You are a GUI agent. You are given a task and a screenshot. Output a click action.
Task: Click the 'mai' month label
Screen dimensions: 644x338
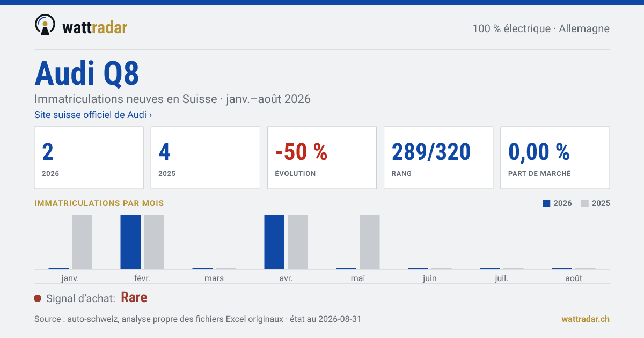click(358, 278)
